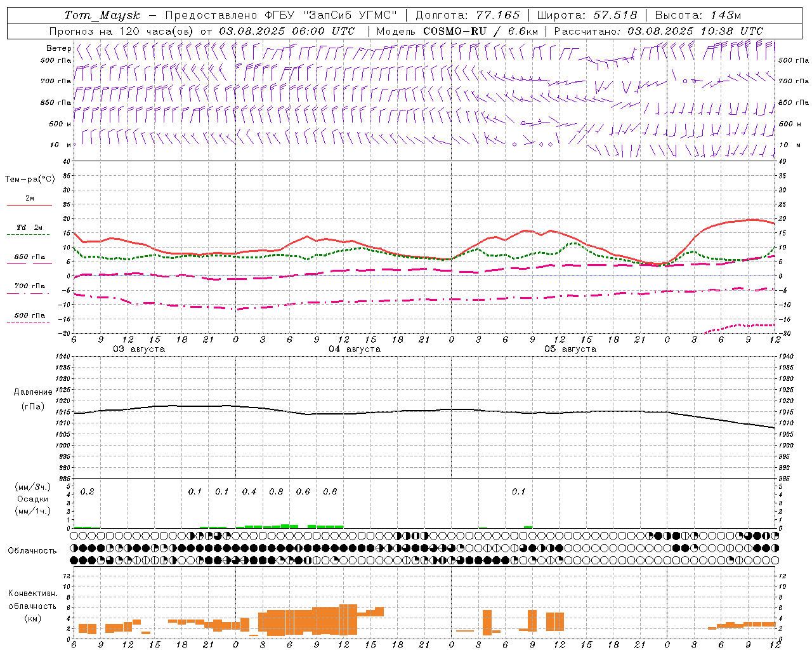Click the '04 августа' date label
The image size is (812, 650).
coord(355,349)
